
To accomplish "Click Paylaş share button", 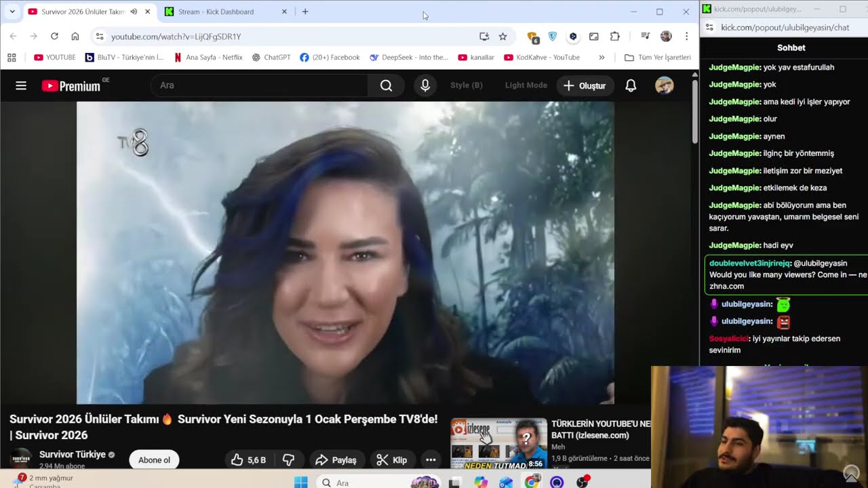I will point(336,460).
